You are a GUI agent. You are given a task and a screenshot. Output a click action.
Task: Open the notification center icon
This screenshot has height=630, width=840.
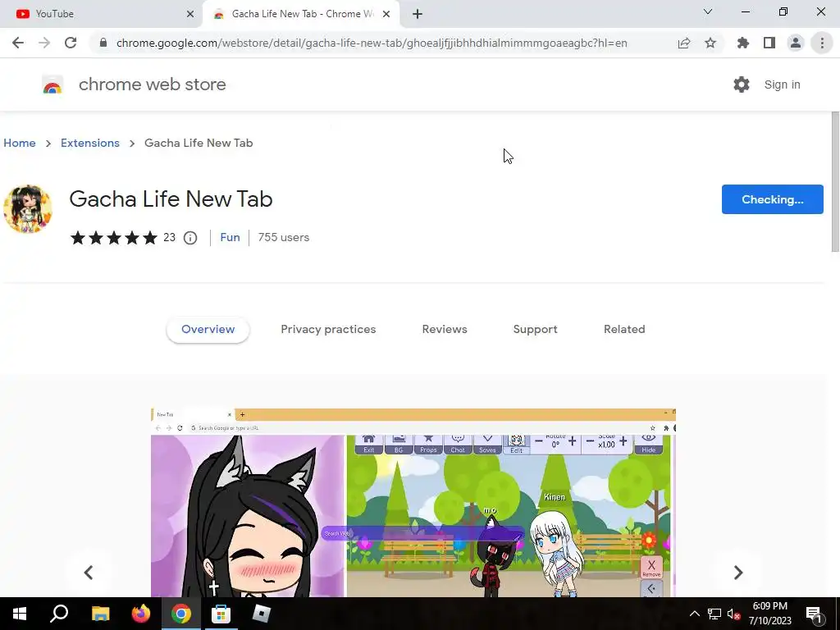pyautogui.click(x=815, y=614)
